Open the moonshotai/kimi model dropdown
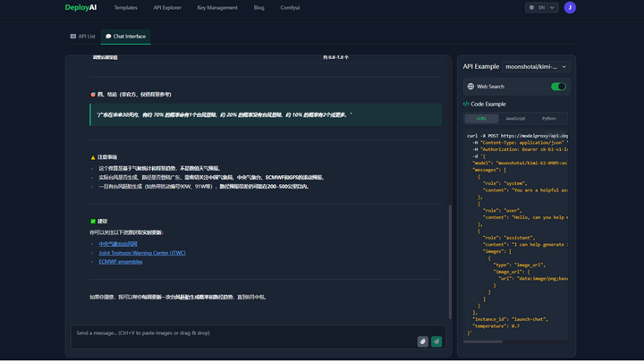644x362 pixels. tap(536, 66)
